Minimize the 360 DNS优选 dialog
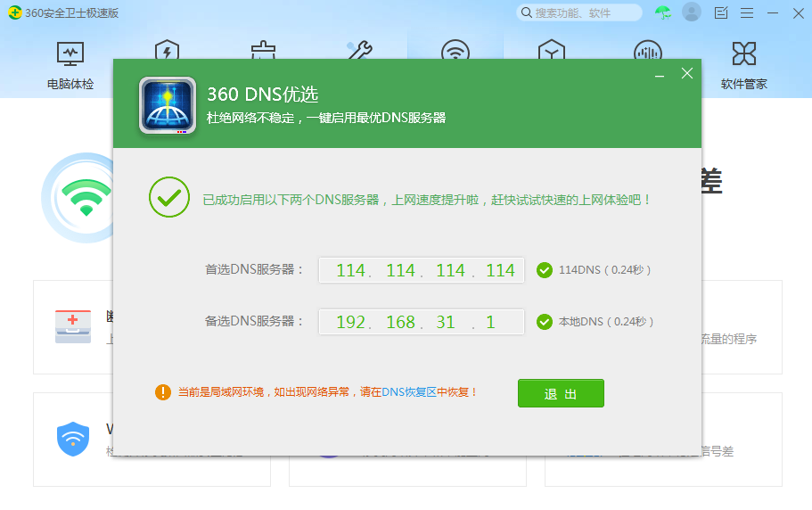Screen dimensions: 812x510 [x=660, y=76]
